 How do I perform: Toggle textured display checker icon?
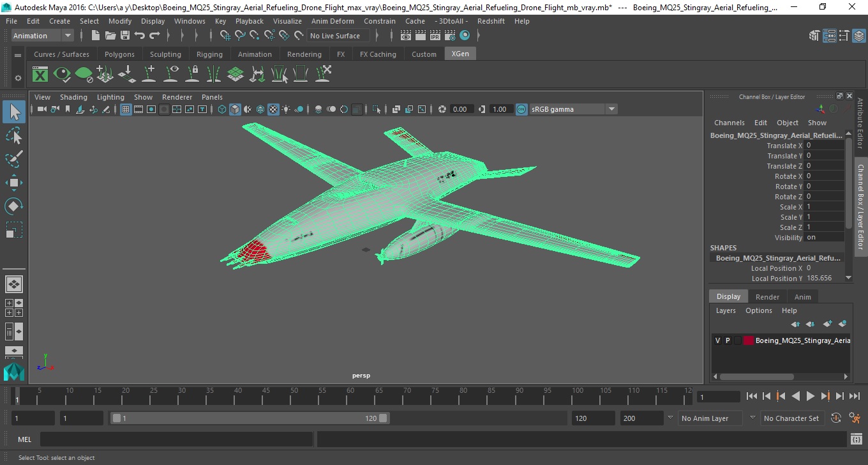pos(273,109)
